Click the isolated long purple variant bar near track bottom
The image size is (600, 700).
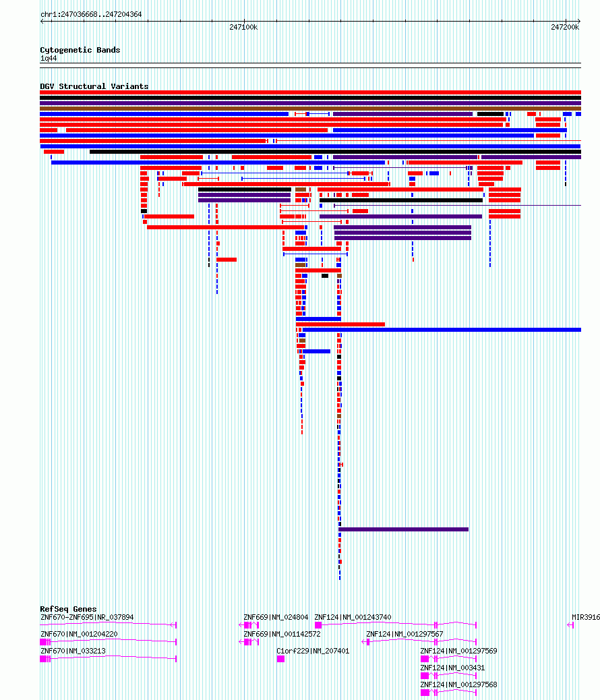pyautogui.click(x=404, y=529)
